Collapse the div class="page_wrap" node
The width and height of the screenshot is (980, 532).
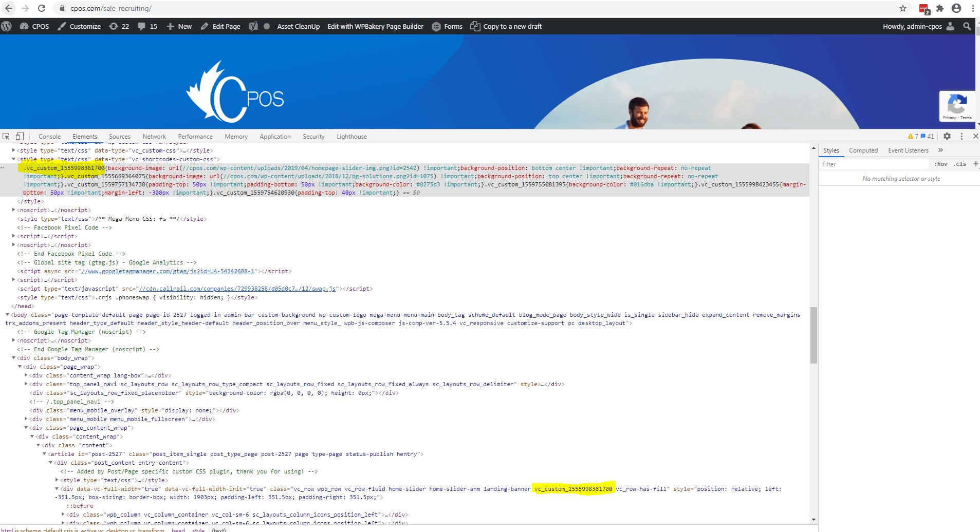pos(20,367)
